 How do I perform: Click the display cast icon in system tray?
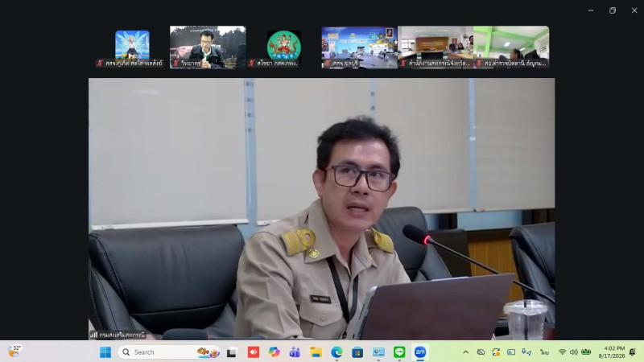(511, 352)
